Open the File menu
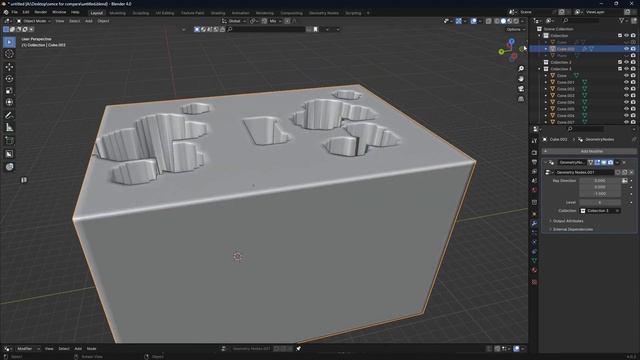Viewport: 640px width, 360px height. click(15, 12)
